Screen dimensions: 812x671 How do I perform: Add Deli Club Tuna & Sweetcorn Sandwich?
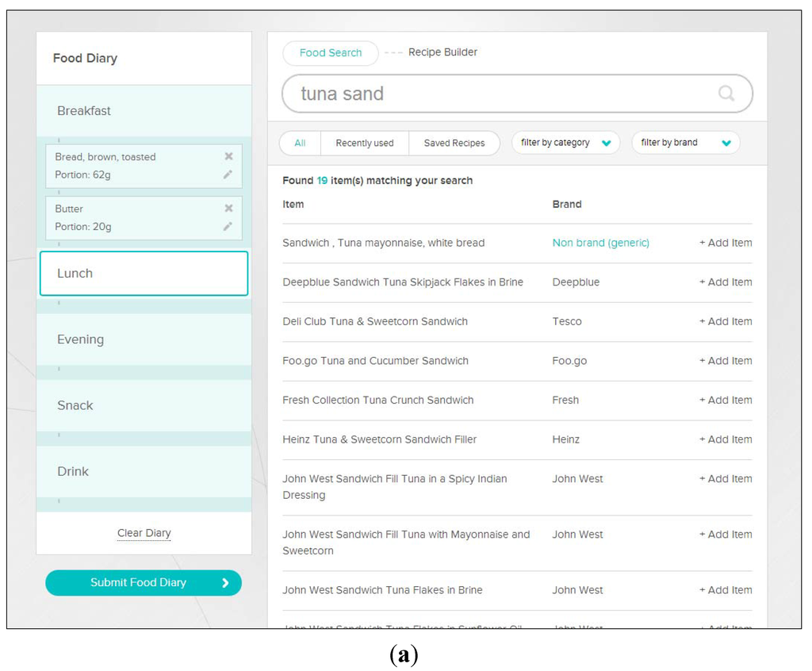click(725, 321)
